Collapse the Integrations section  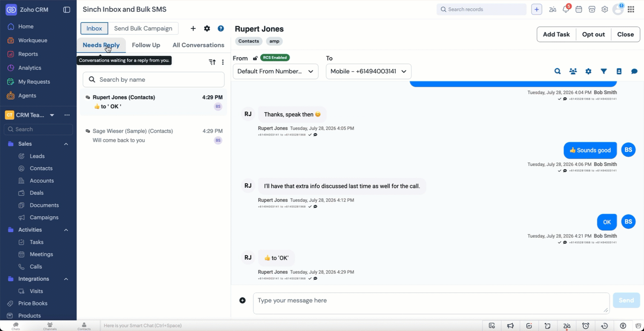click(x=66, y=279)
